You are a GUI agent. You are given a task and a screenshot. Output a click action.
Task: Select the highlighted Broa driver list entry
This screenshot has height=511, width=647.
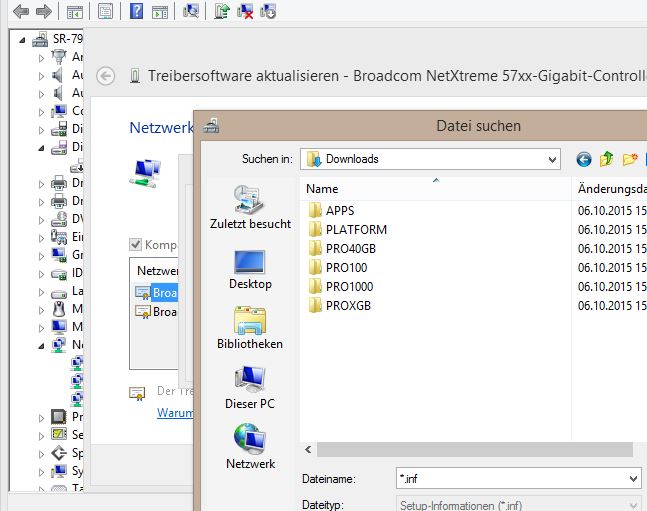(x=157, y=293)
